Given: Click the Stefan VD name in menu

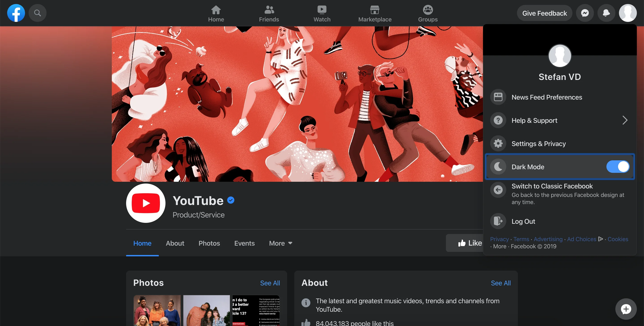Looking at the screenshot, I should point(560,77).
